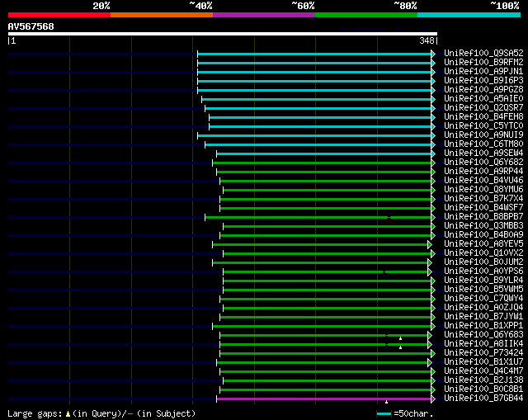Open hit UniRef100_B9I6P3 label

(483, 80)
